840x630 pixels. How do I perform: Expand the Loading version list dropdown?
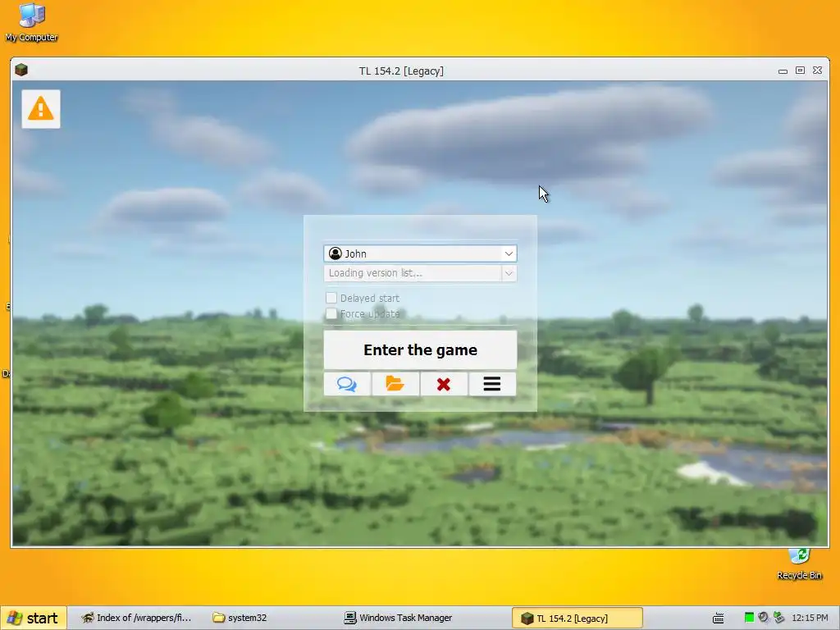pos(509,273)
